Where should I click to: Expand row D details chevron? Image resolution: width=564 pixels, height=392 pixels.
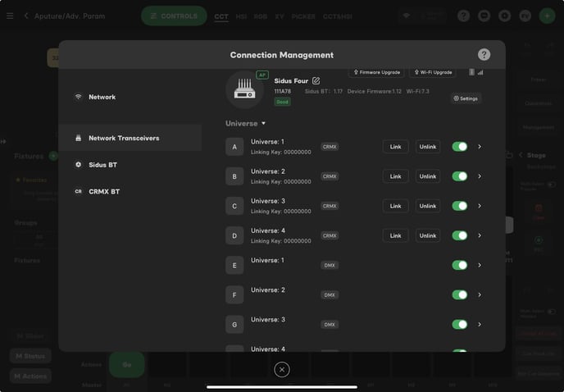(x=480, y=236)
